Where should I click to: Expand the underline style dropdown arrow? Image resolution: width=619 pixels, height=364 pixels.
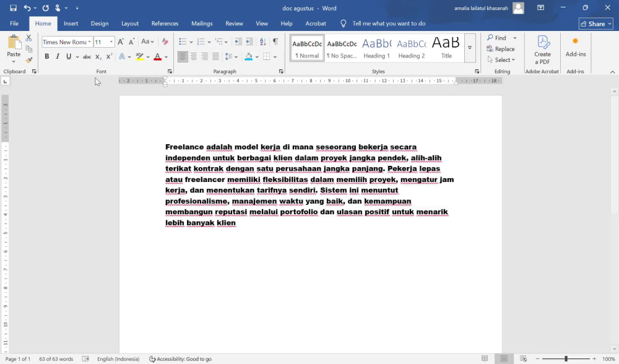(77, 57)
